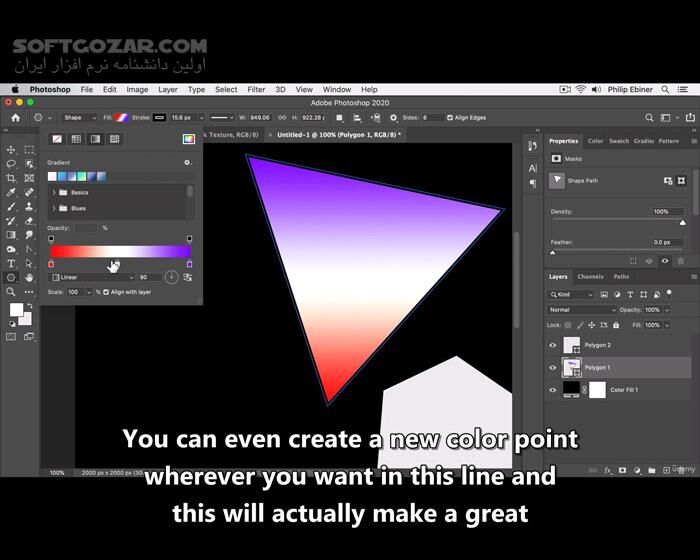700x560 pixels.
Task: Open the stroke type line dropdown
Action: coord(222,118)
